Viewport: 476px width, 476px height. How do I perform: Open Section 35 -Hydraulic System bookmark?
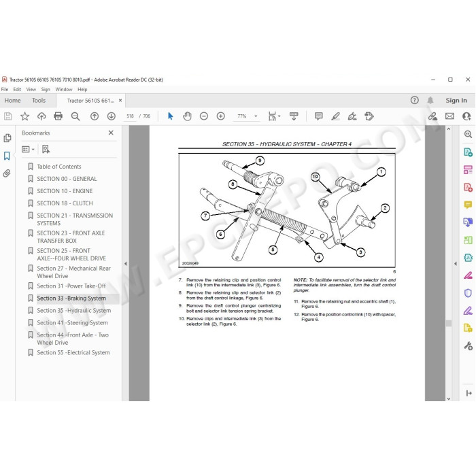click(x=73, y=311)
